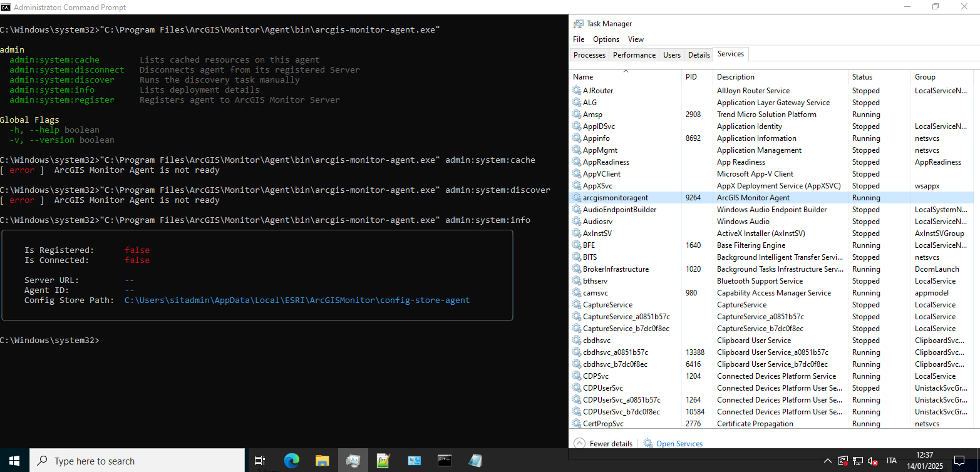
Task: Switch to the Users tab
Action: tap(672, 55)
